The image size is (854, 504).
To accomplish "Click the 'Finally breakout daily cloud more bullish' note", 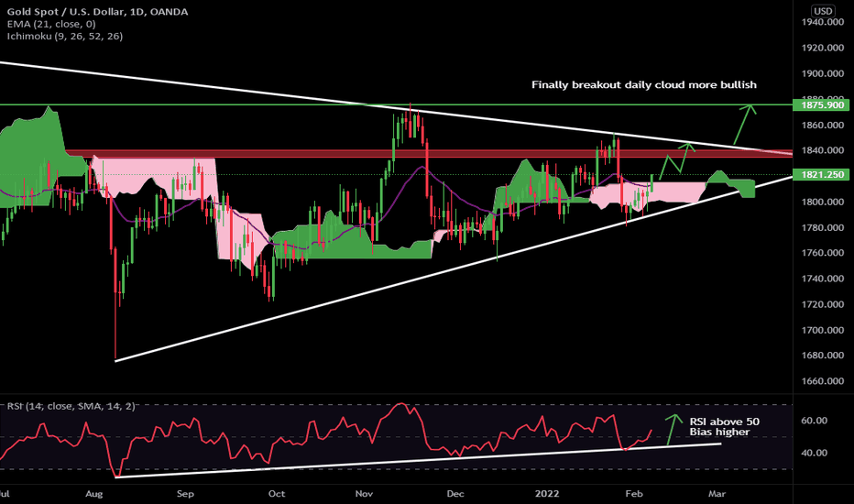I will click(644, 85).
